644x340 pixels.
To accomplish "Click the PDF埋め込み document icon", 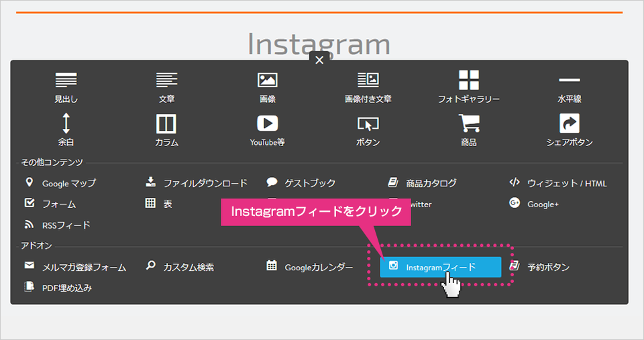I will coord(29,286).
